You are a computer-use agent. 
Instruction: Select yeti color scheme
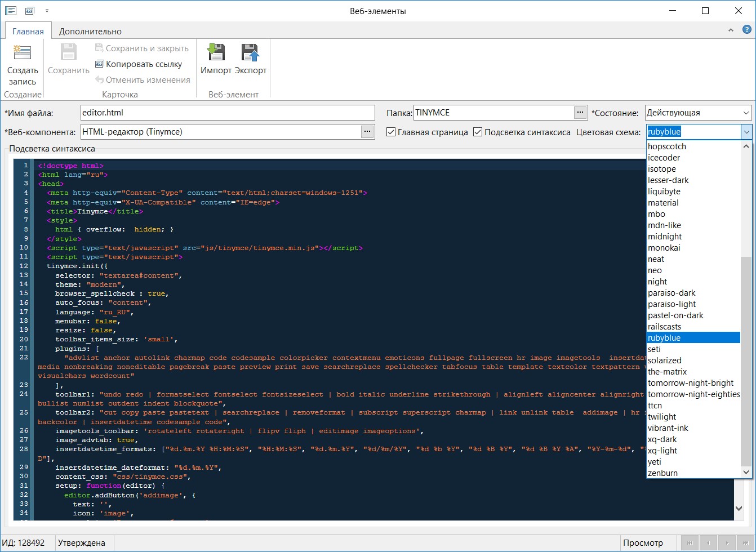point(693,462)
